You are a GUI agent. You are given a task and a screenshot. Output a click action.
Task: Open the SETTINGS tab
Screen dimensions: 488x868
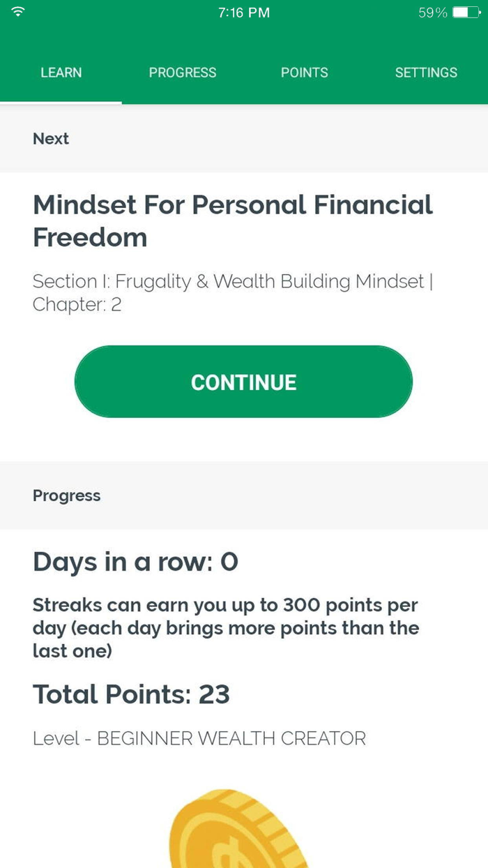(x=426, y=73)
